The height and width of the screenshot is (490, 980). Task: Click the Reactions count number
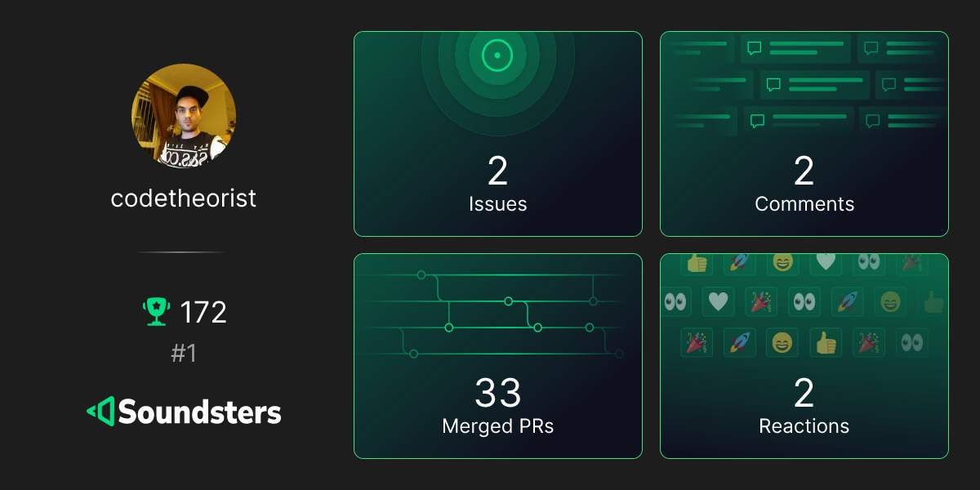pos(804,393)
